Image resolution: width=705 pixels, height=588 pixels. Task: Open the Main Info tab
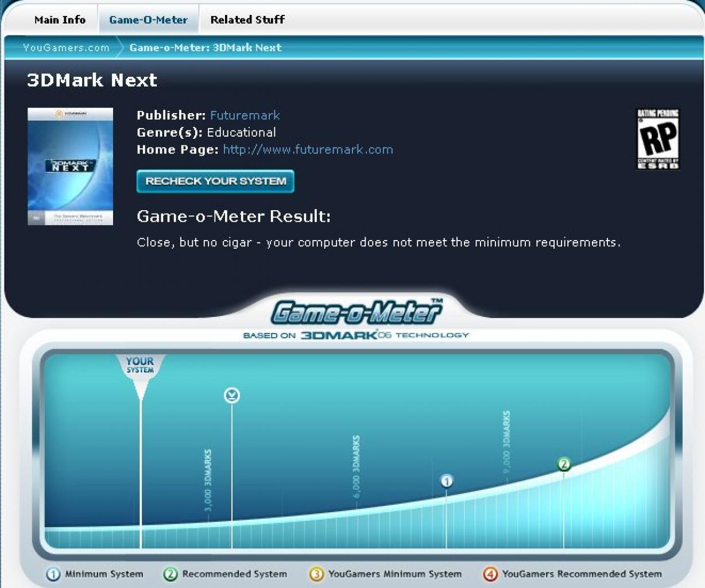coord(60,20)
